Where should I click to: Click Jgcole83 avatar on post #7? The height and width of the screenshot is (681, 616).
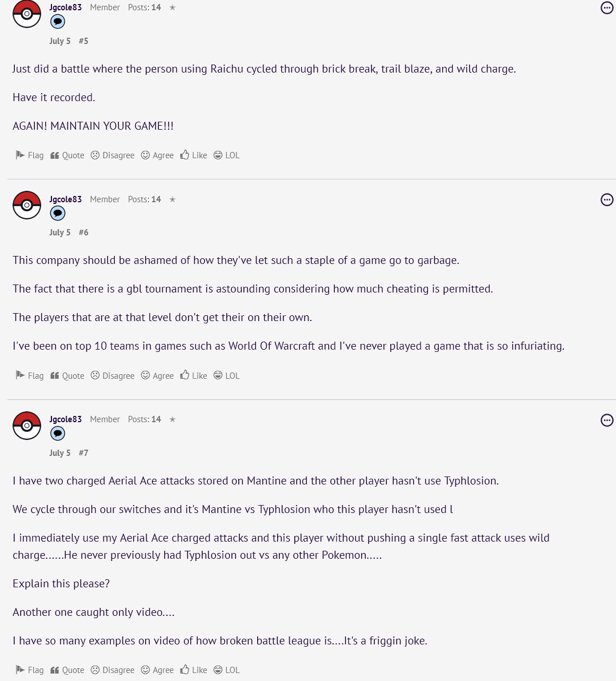click(x=27, y=426)
